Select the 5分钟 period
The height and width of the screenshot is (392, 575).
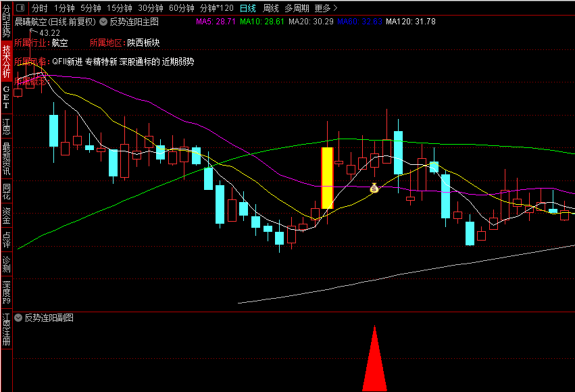coord(91,7)
